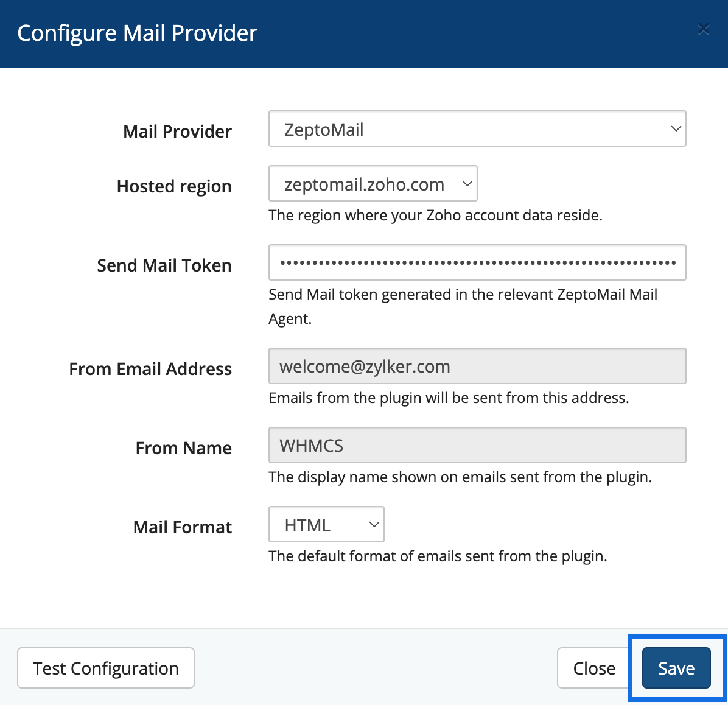
Task: Select the From Name field containing WHMCS
Action: tap(477, 446)
